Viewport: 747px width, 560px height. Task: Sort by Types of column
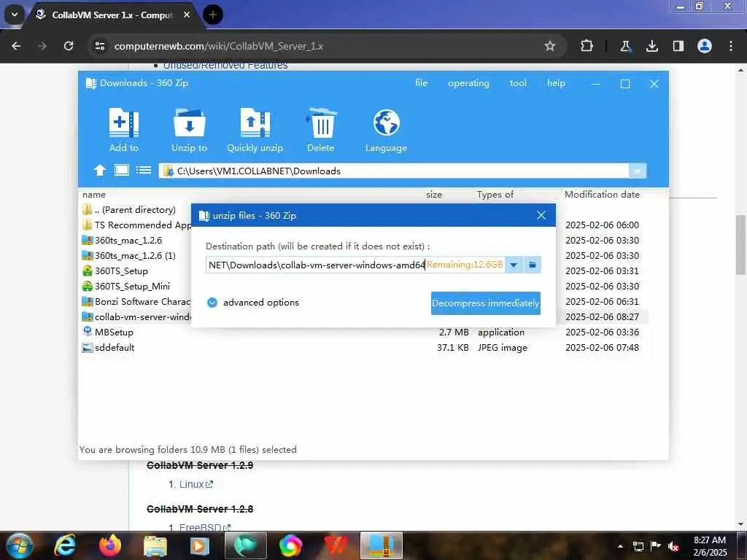495,194
